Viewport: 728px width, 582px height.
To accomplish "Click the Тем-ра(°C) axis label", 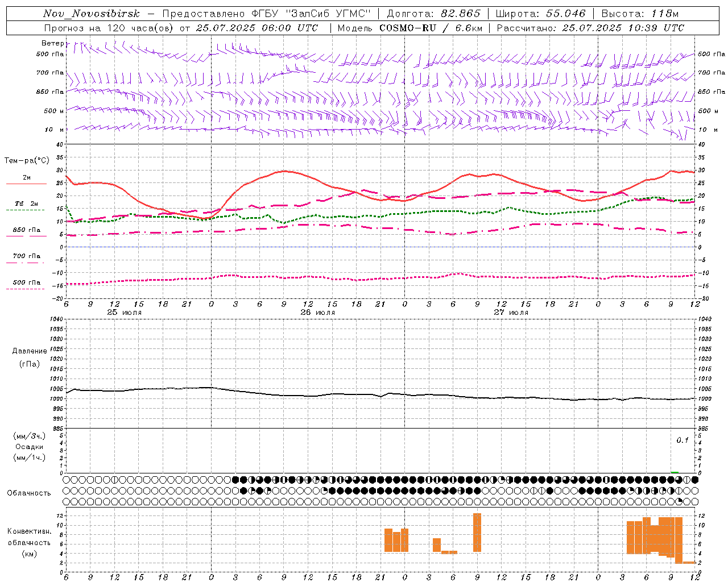I will pyautogui.click(x=27, y=161).
